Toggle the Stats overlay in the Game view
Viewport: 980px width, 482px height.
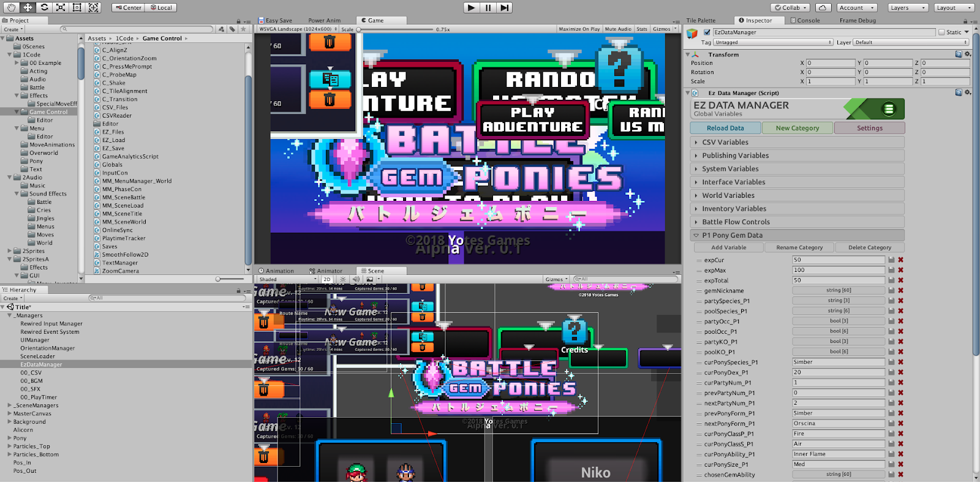pyautogui.click(x=642, y=29)
